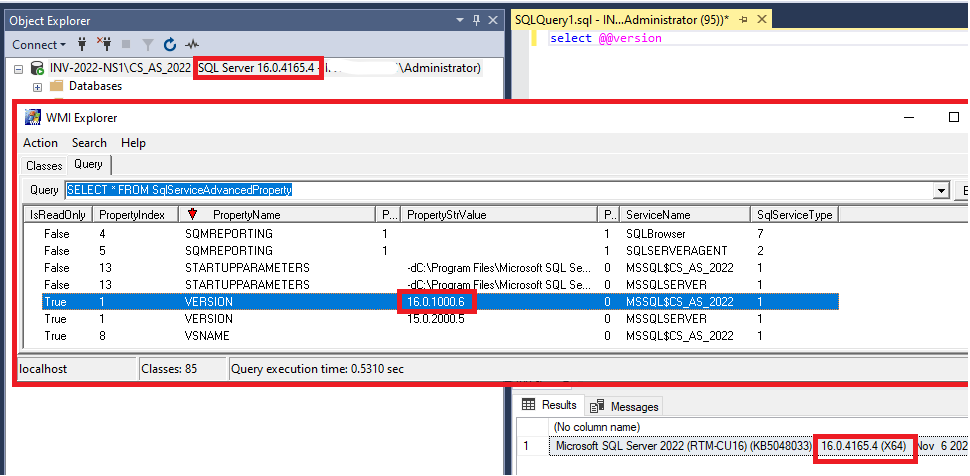Click the localhost status bar entry
Viewport: 970px width, 476px height.
(77, 369)
